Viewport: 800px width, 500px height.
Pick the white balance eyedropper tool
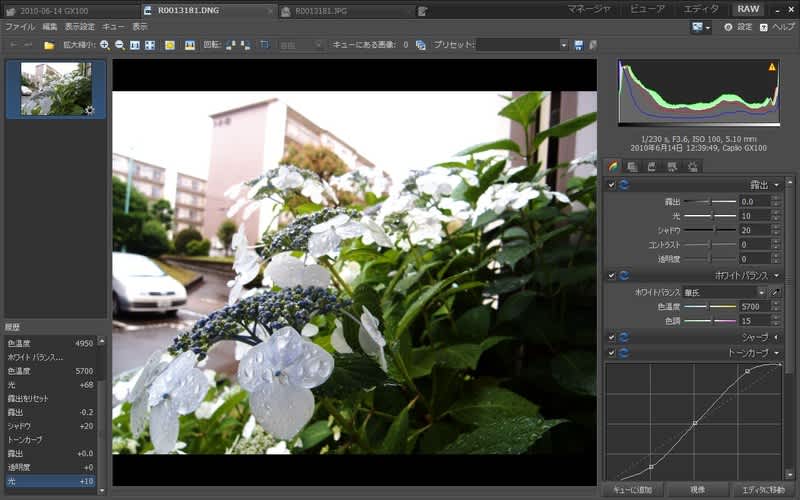point(776,292)
